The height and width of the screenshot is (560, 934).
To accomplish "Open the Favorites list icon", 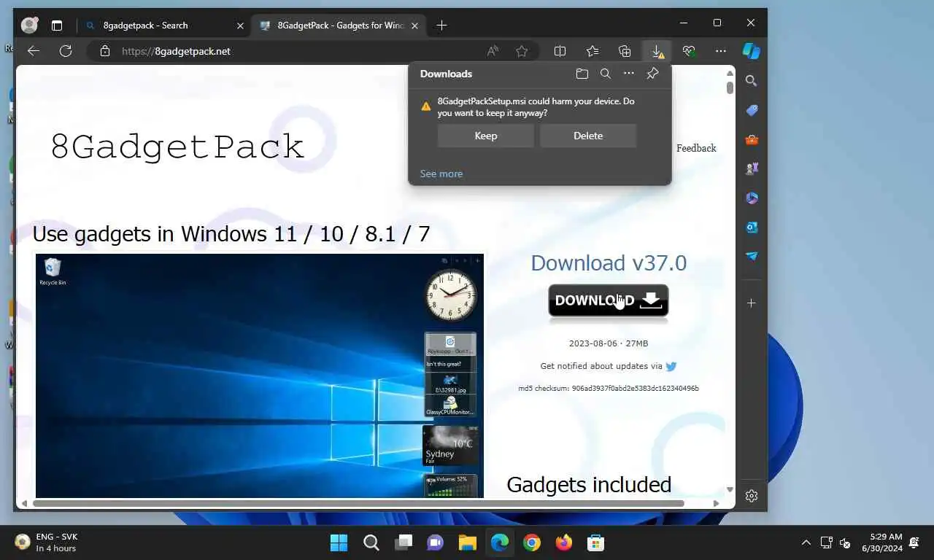I will coord(593,51).
